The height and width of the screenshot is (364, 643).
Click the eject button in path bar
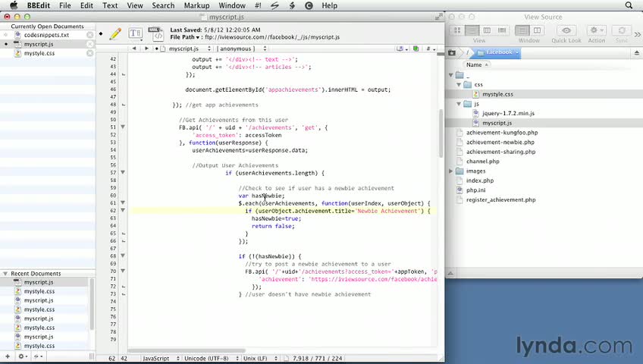pyautogui.click(x=637, y=52)
